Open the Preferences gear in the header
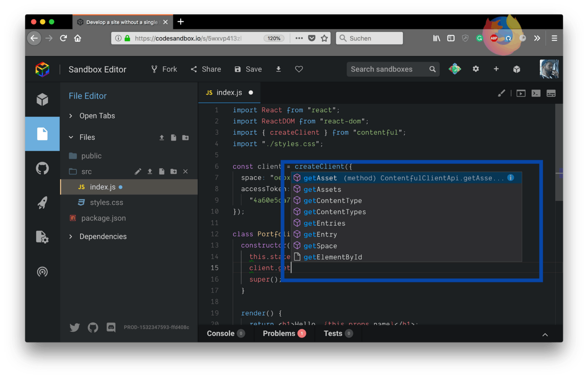 [476, 69]
